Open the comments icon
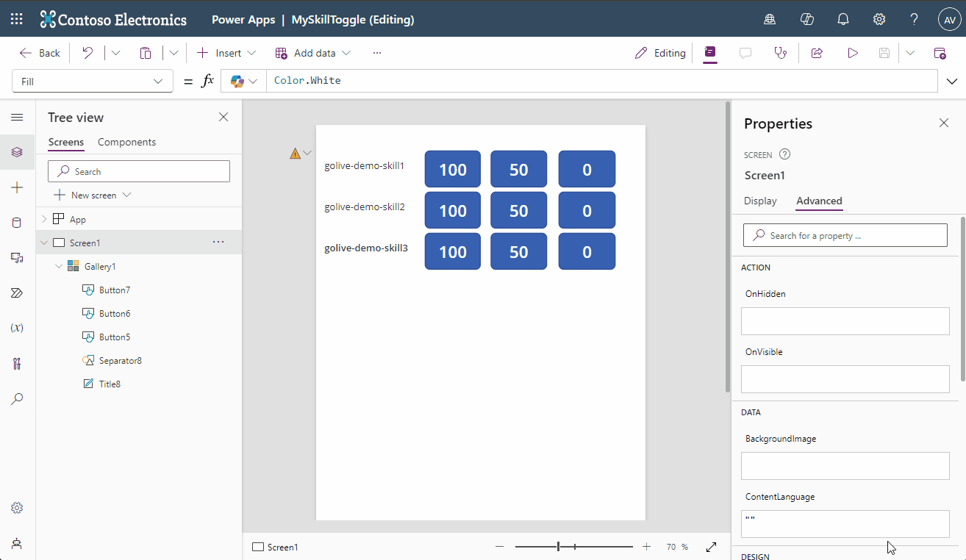 (x=745, y=53)
